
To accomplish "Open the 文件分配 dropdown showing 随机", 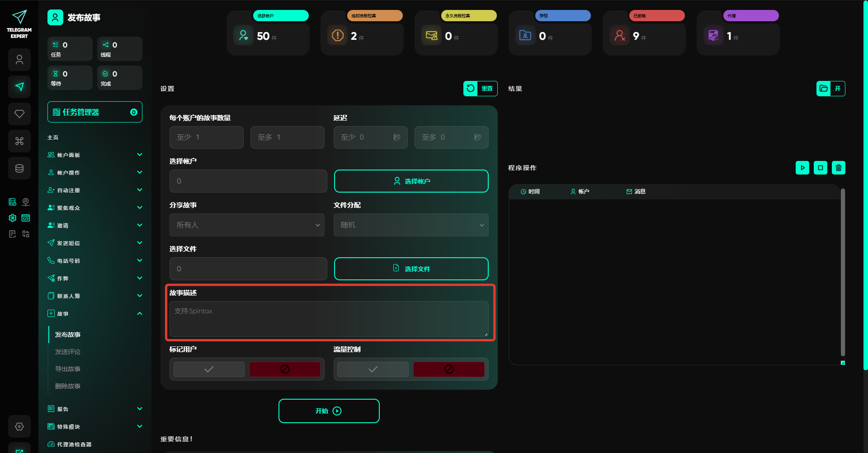I will tap(411, 225).
